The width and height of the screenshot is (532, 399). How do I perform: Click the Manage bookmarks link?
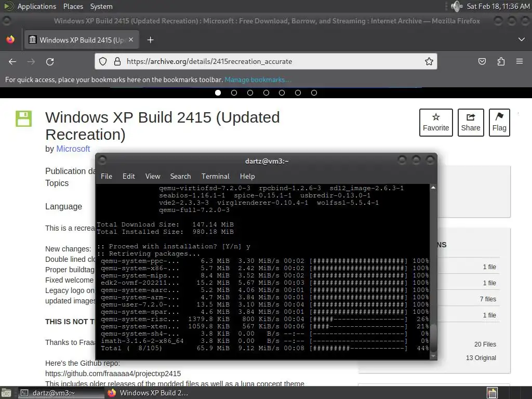(258, 79)
